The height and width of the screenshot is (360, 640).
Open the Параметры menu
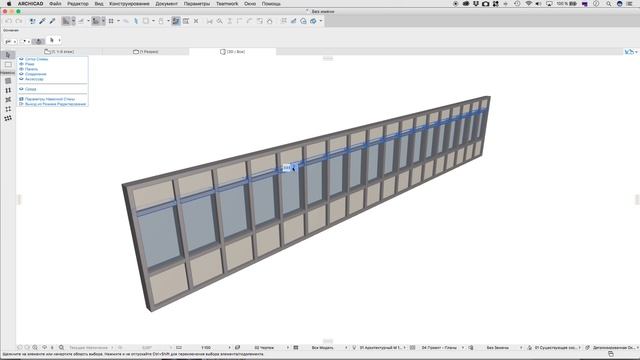click(x=197, y=4)
